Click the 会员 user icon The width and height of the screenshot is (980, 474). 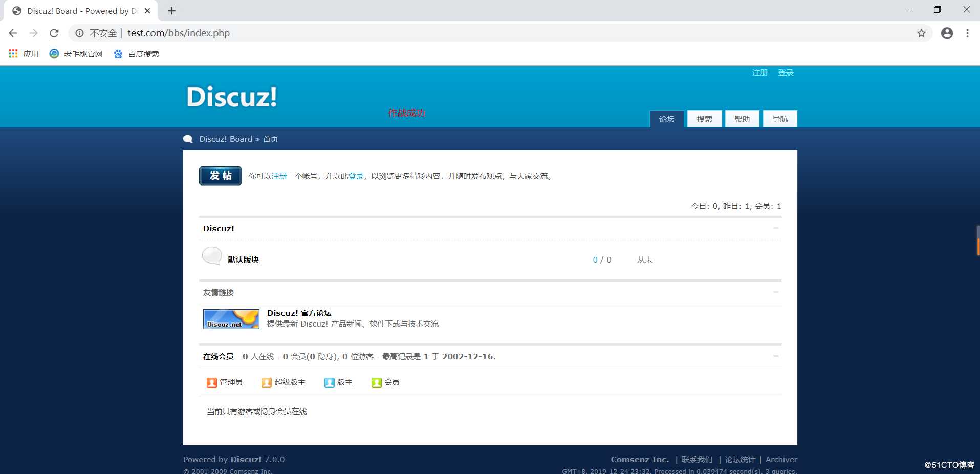377,382
